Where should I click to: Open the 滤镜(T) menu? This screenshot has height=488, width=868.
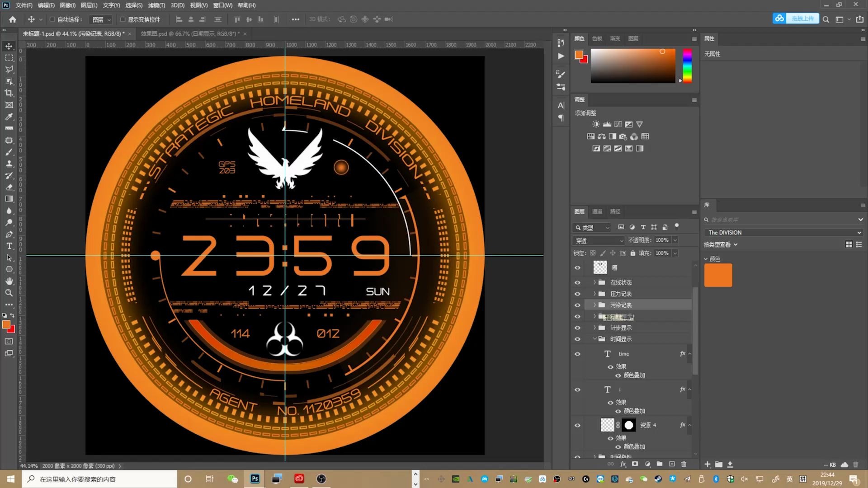156,5
